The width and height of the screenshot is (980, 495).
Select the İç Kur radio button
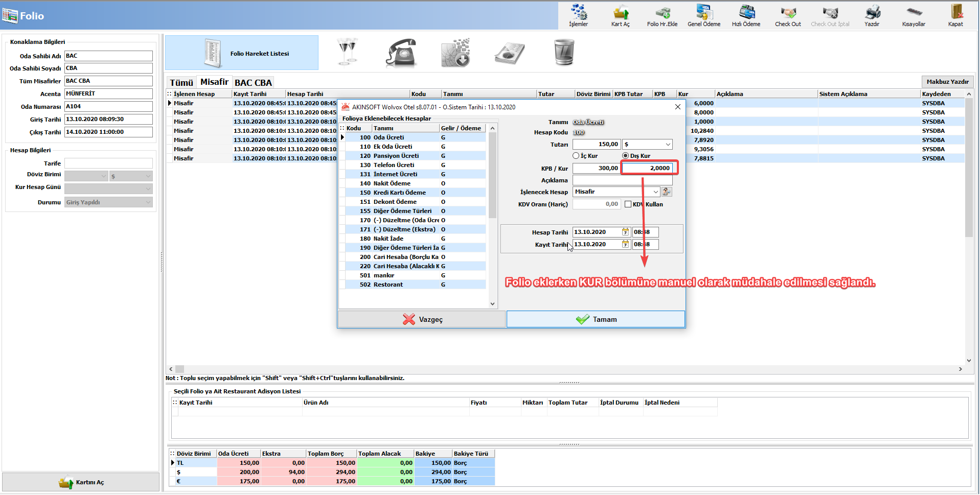click(576, 156)
